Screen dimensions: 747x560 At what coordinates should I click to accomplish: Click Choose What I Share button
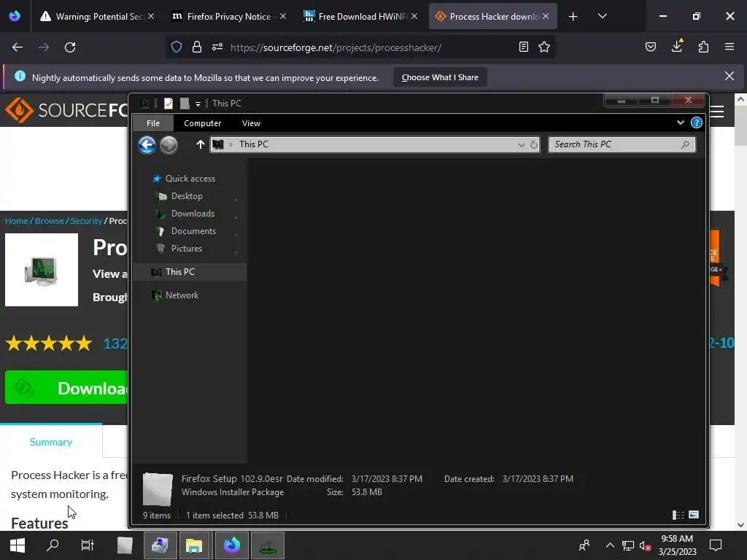click(x=440, y=77)
